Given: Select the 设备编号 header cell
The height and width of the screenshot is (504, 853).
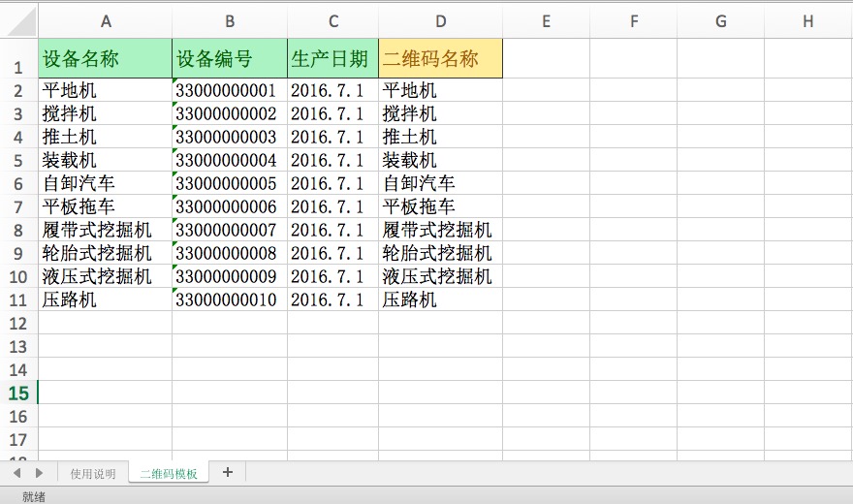Looking at the screenshot, I should 230,59.
